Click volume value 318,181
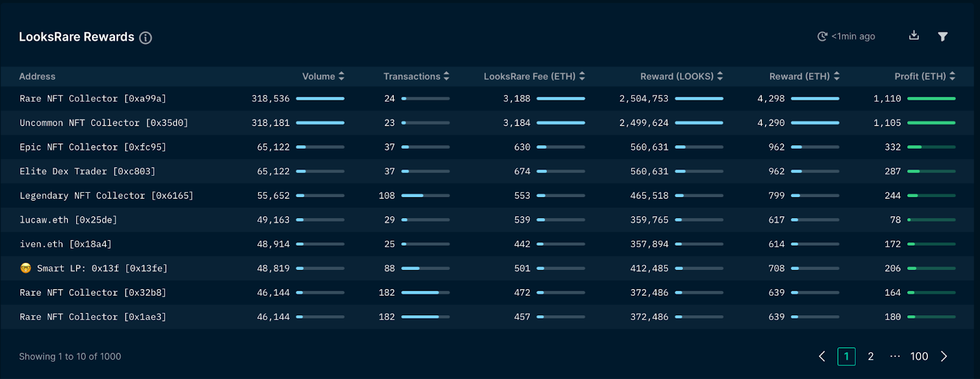The width and height of the screenshot is (980, 379). click(x=271, y=123)
